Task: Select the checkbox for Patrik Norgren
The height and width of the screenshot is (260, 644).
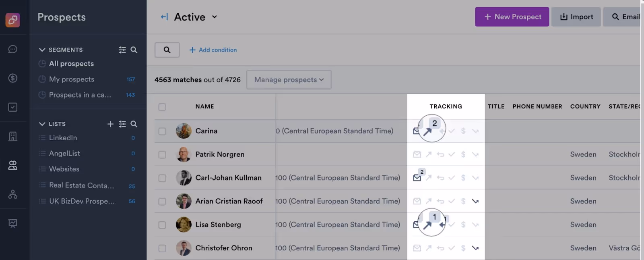Action: [x=162, y=154]
